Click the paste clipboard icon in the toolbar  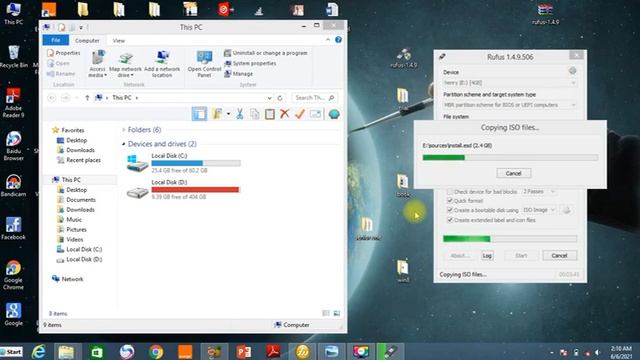point(269,114)
